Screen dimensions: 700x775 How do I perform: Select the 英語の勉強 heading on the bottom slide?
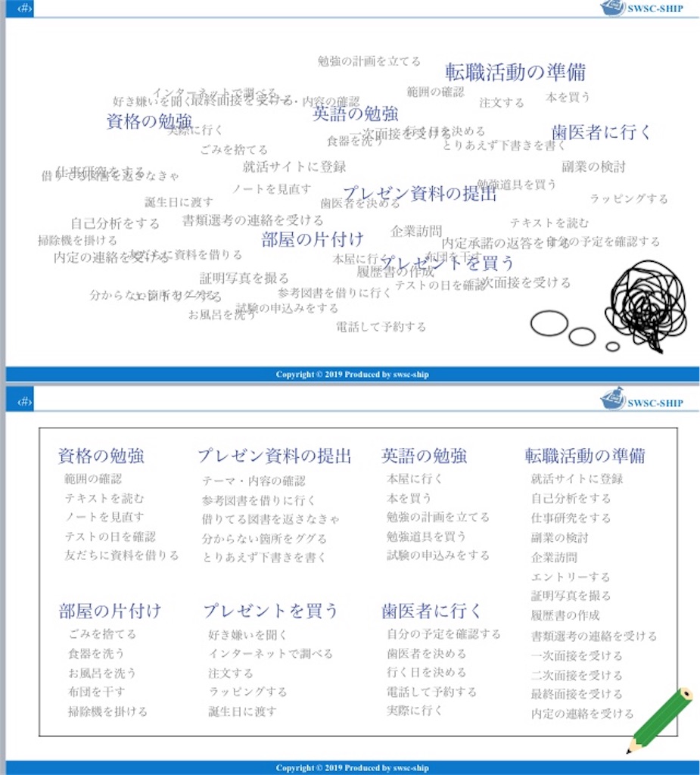point(423,456)
